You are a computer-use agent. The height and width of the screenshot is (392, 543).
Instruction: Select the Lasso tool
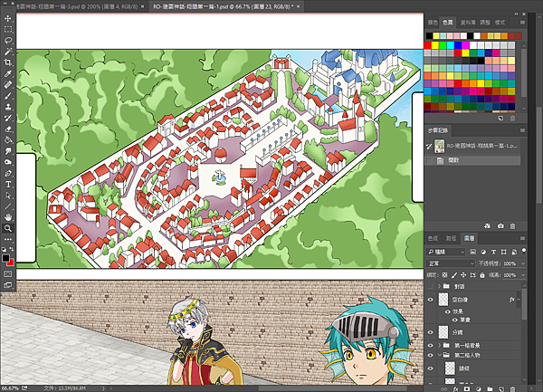coord(8,41)
